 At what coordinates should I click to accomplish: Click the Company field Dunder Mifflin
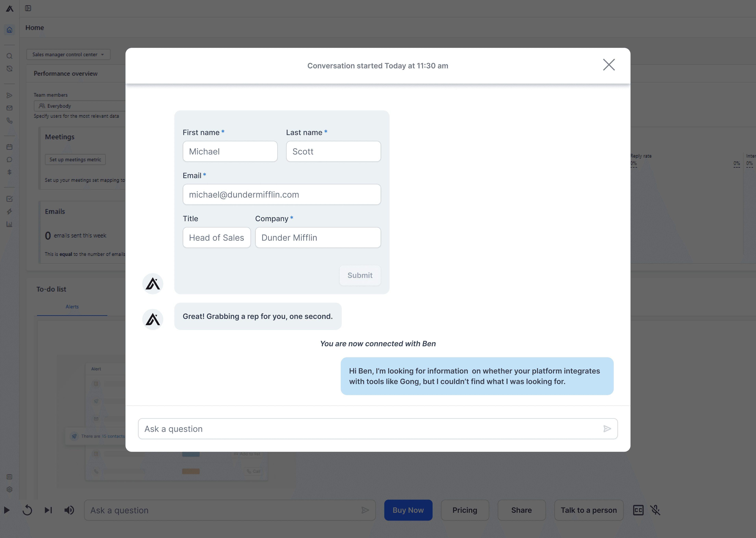(318, 238)
